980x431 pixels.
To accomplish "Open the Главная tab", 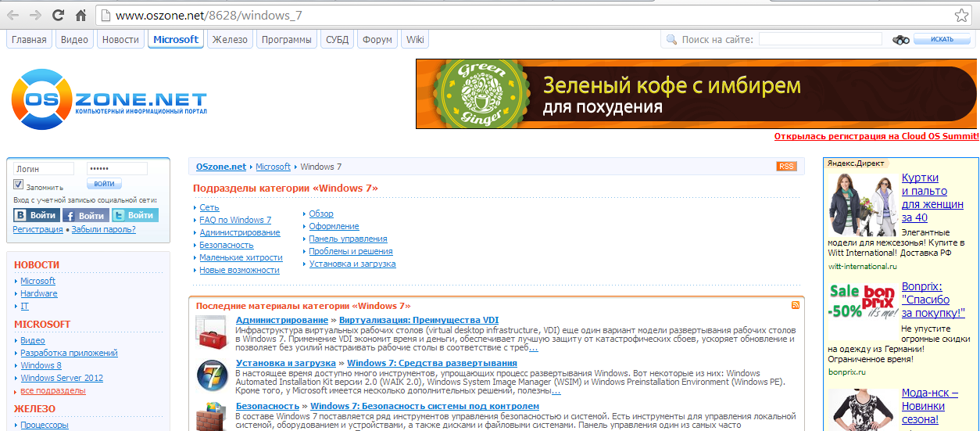I will click(x=29, y=39).
